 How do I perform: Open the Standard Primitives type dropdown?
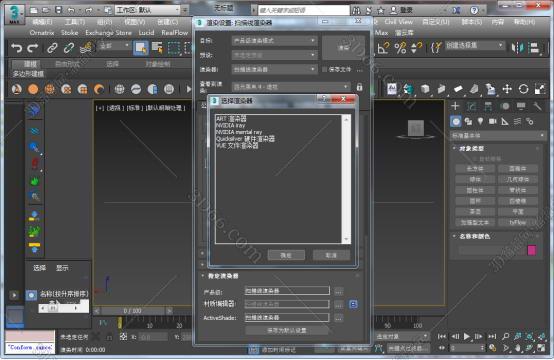(498, 135)
